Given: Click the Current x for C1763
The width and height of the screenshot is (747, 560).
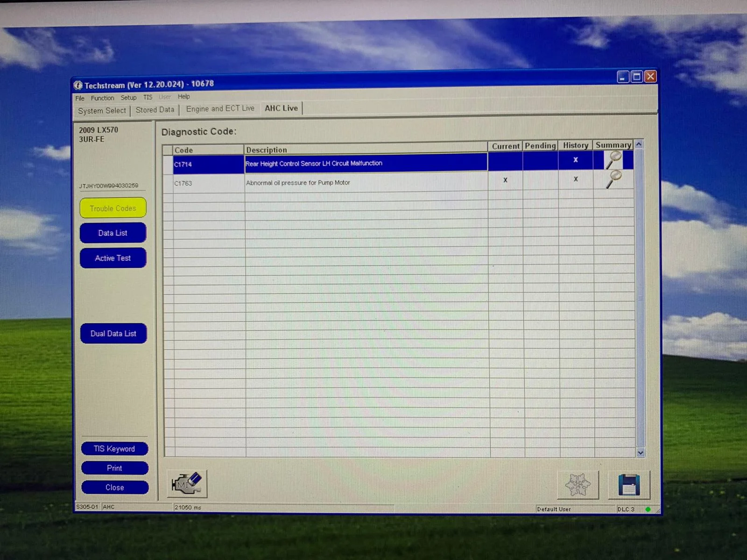Looking at the screenshot, I should [x=505, y=180].
